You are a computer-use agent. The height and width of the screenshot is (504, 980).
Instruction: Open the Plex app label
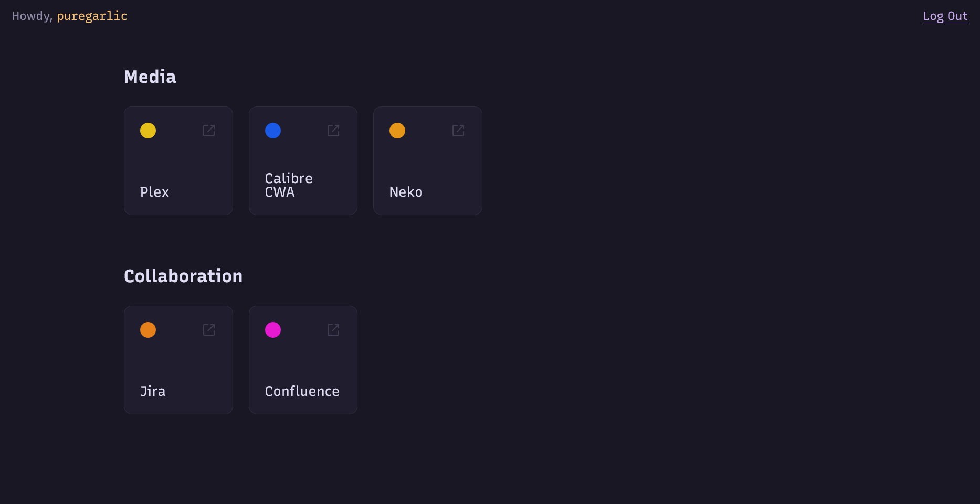154,192
